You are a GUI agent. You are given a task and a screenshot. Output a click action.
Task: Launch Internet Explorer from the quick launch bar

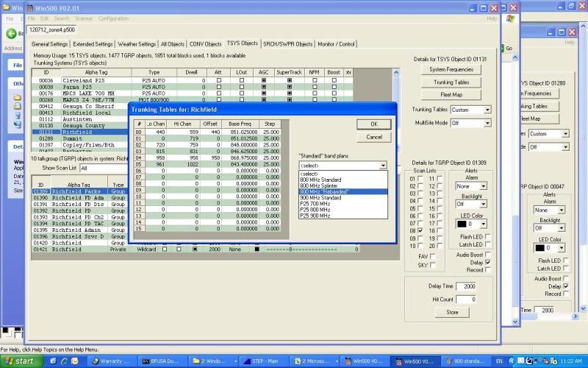(x=64, y=361)
